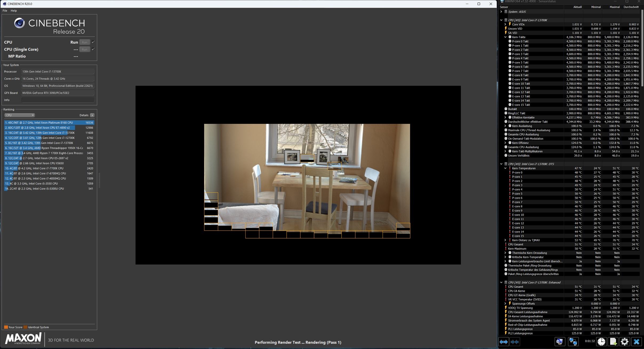
Task: Click the lightning icon beside VDDQ TX Spannung
Action: point(506,308)
